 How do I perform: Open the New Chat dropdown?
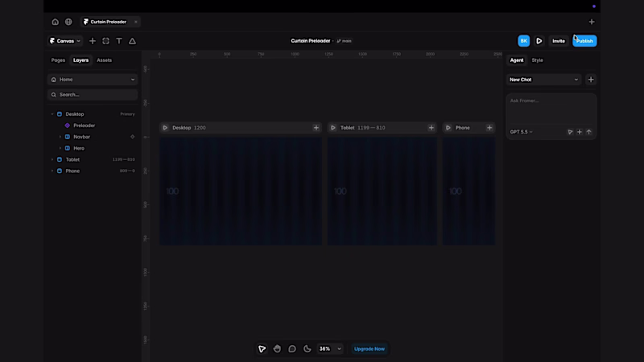coord(544,80)
